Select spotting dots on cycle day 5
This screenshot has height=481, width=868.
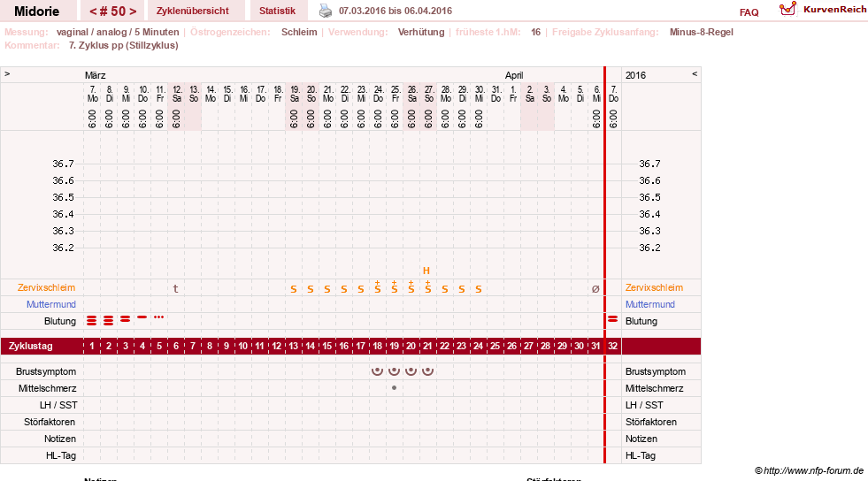[x=159, y=317]
